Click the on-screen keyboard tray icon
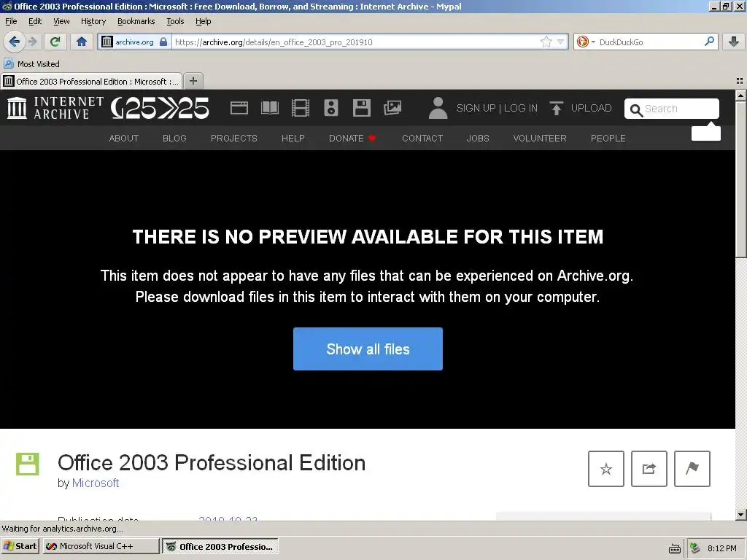 tap(675, 548)
